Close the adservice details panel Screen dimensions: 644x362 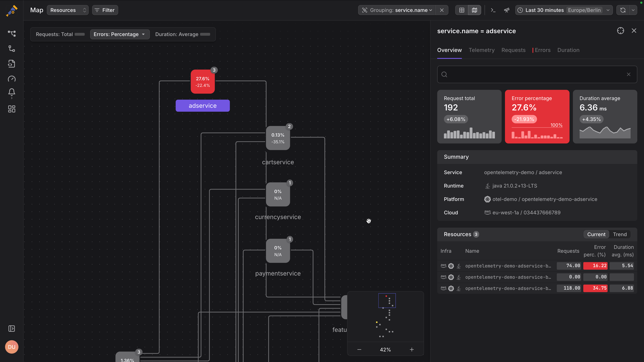point(634,31)
